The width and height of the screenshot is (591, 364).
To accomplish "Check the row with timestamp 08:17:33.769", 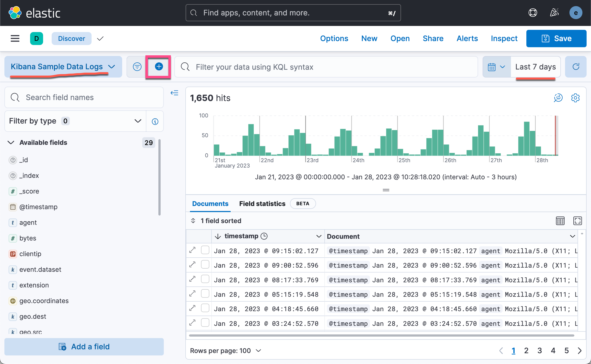I will click(x=205, y=279).
